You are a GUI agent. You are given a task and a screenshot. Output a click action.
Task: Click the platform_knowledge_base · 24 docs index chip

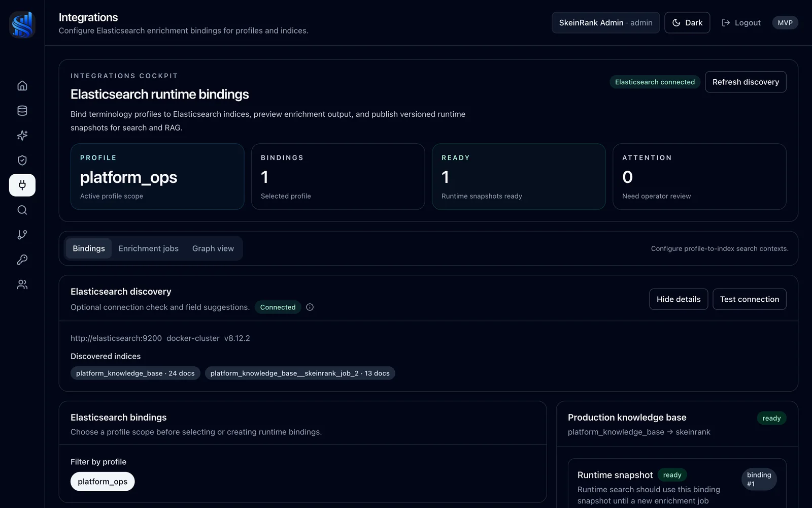coord(136,373)
